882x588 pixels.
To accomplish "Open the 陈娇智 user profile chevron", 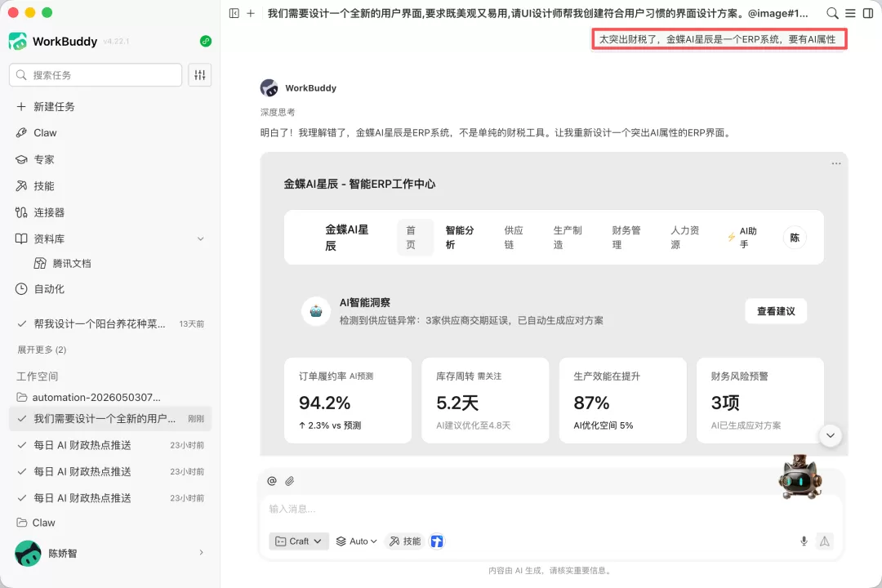I will pyautogui.click(x=202, y=553).
